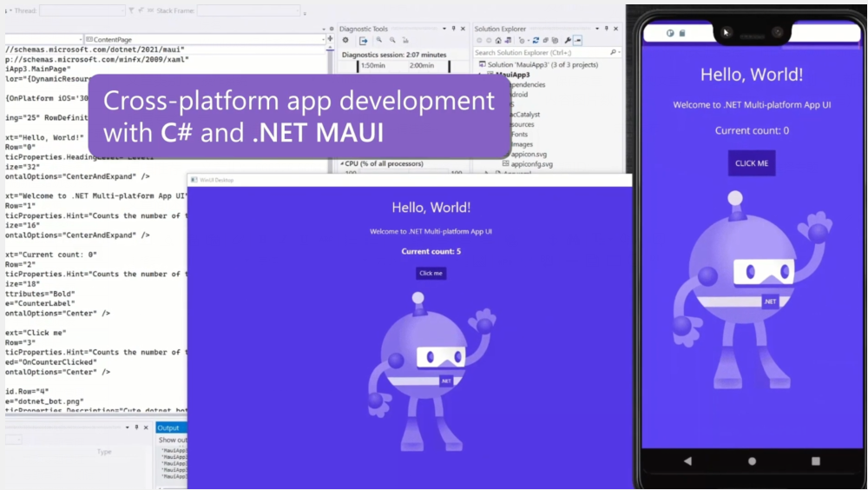Open the ContentPage member dropdown
The width and height of the screenshot is (868, 490).
[204, 39]
